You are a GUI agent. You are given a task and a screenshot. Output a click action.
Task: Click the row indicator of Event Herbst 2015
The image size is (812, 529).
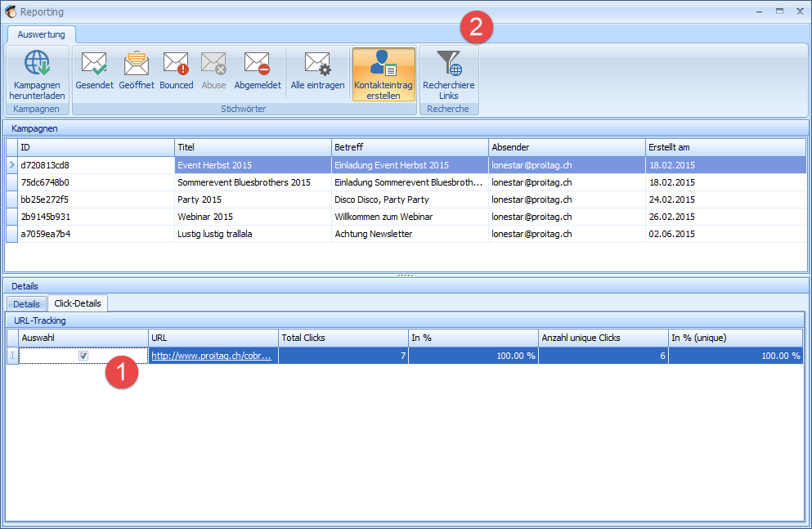tap(11, 165)
